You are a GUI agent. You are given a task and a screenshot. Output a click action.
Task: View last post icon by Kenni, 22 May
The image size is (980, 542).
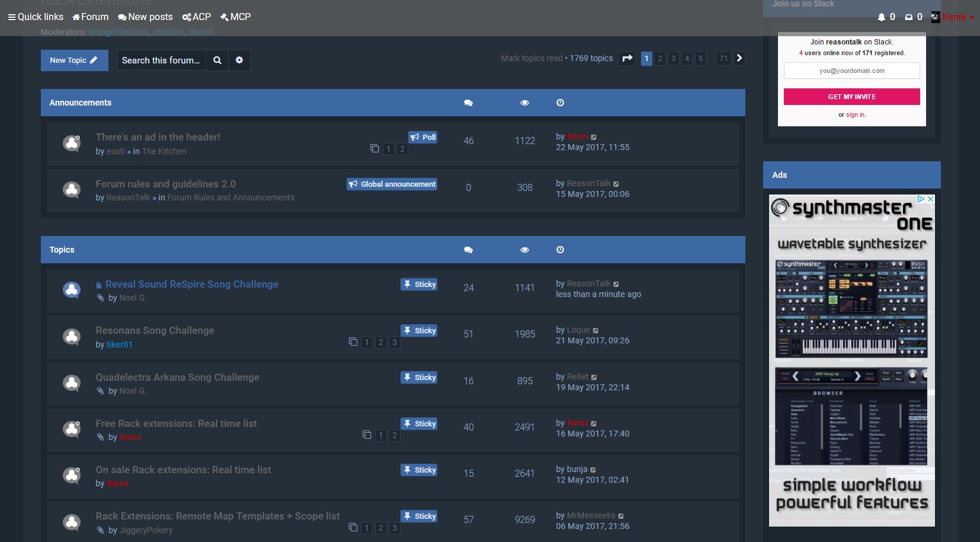594,137
